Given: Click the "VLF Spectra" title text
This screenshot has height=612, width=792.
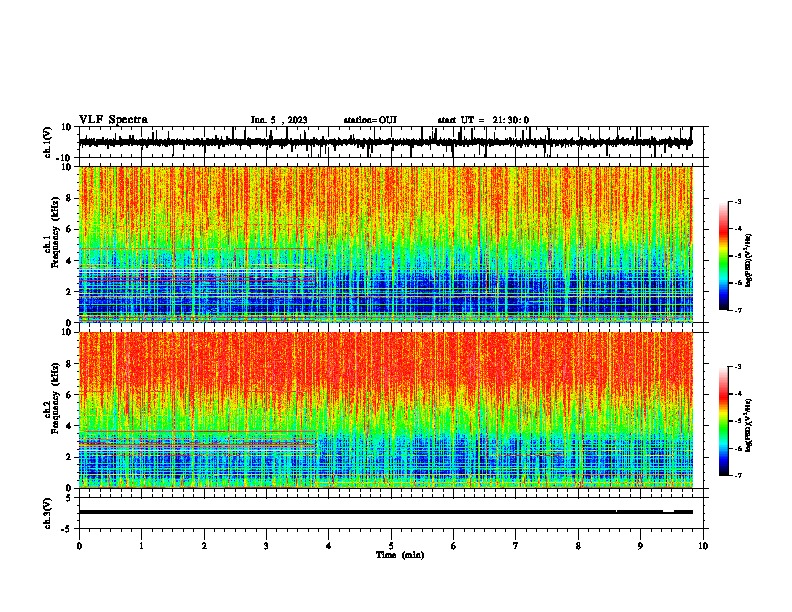Looking at the screenshot, I should [x=113, y=120].
